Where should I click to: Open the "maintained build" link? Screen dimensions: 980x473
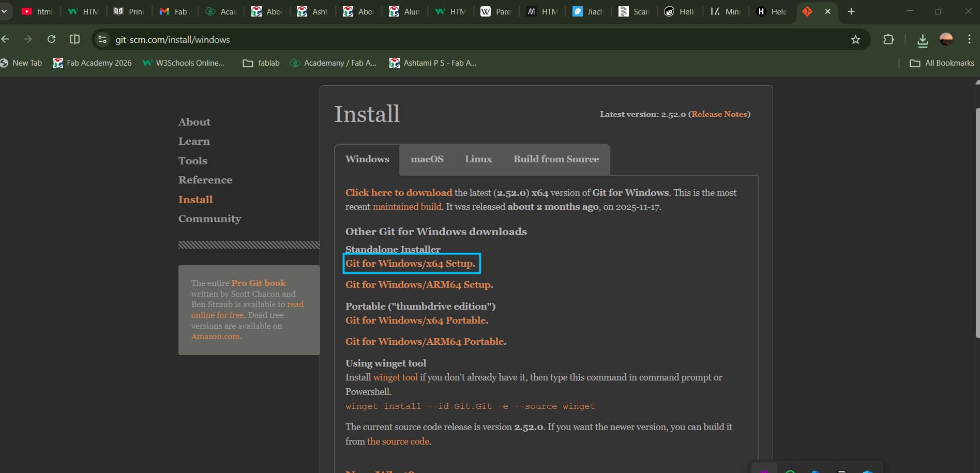pos(407,207)
